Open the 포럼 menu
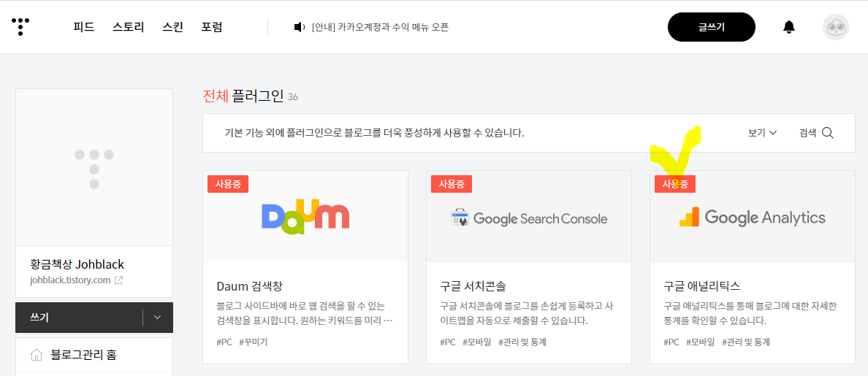Screen dimensions: 868x376 point(211,26)
